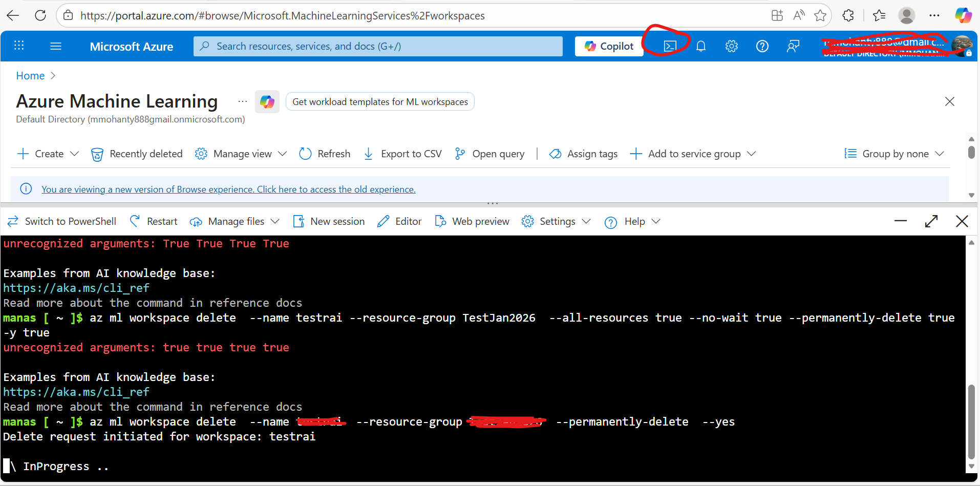Open Azure apps grid launcher
Screen dimensions: 980x486
[19, 46]
